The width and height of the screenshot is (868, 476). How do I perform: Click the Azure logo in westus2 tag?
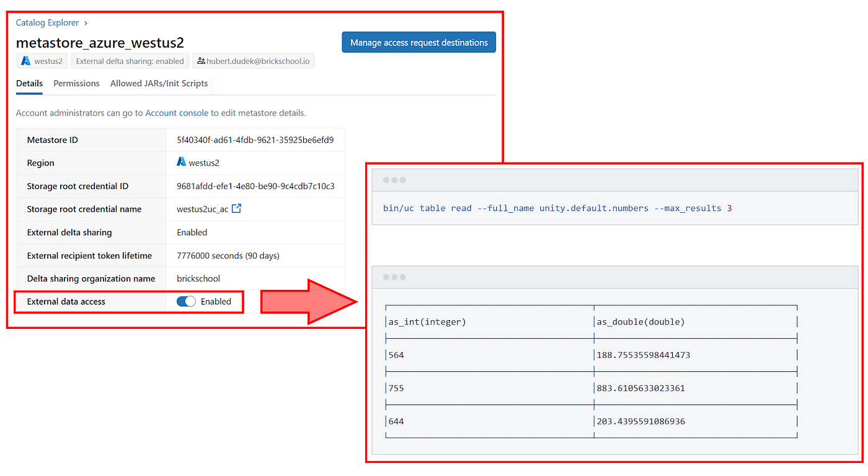[26, 61]
